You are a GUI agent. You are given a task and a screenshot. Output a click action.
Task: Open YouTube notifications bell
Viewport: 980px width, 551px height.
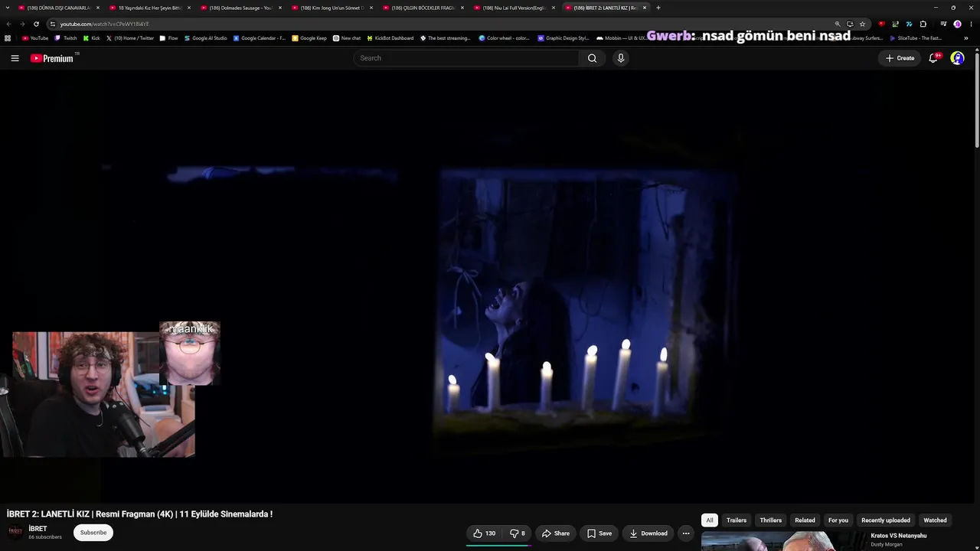933,58
